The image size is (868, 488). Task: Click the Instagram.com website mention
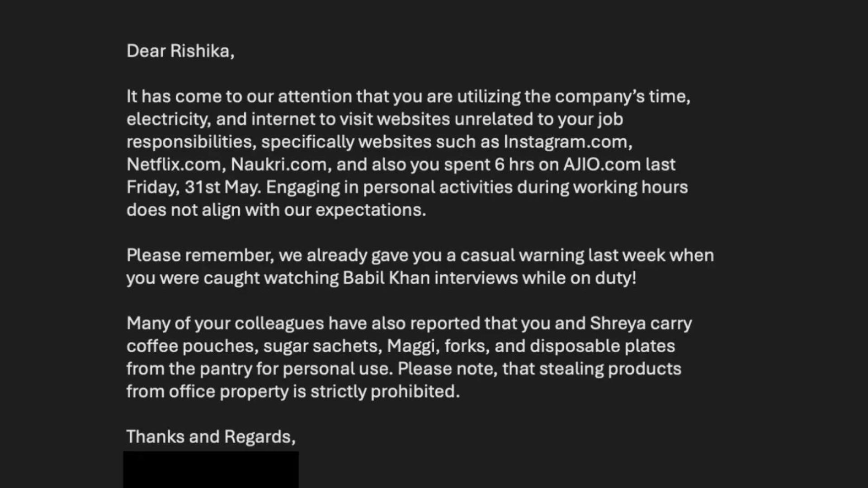pos(568,142)
